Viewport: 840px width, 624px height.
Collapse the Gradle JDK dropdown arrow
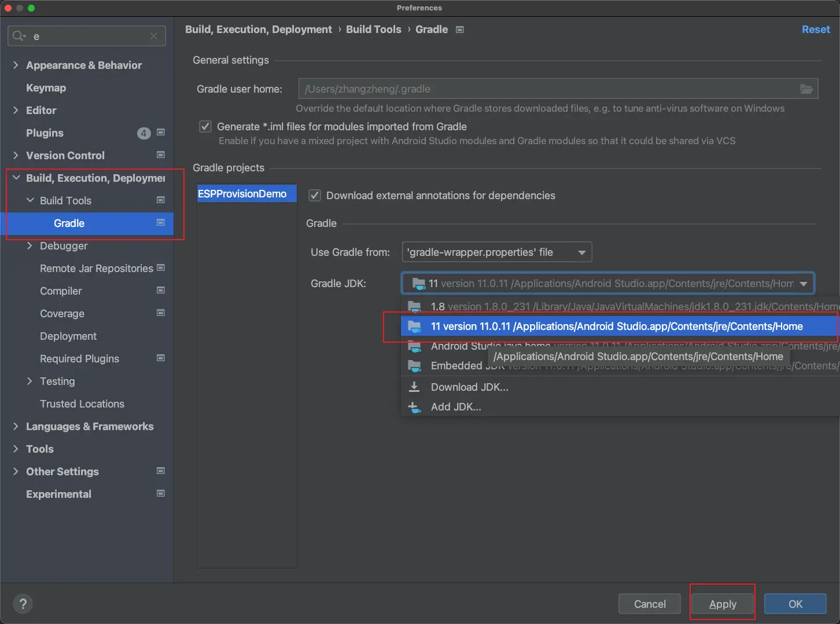[x=803, y=284]
